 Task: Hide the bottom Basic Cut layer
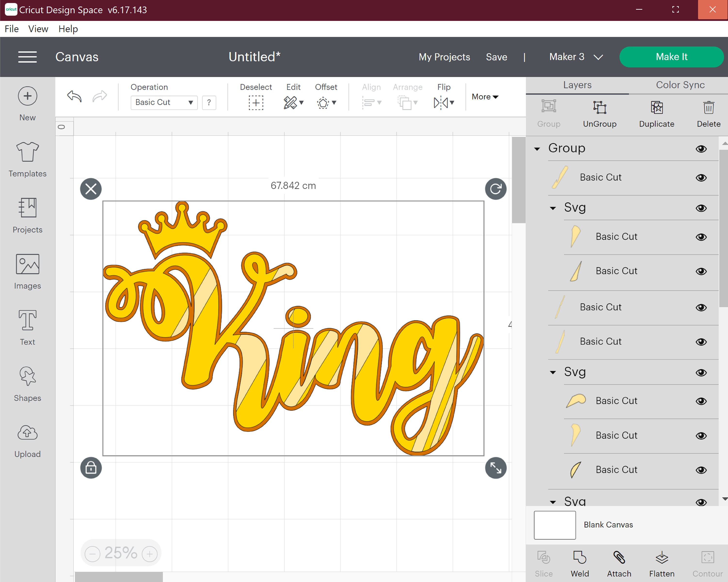(x=701, y=470)
